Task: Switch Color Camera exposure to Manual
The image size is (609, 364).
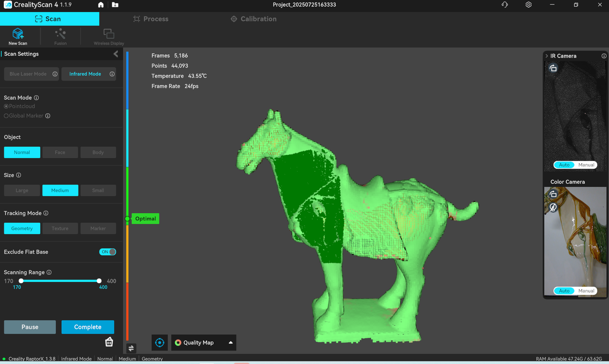Action: click(x=586, y=291)
